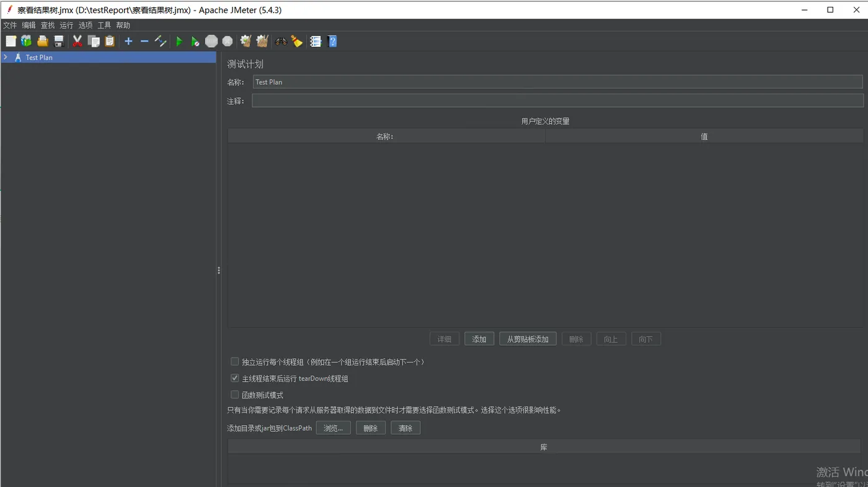Viewport: 868px width, 487px height.
Task: Click the 删除 button under the variables table
Action: [576, 339]
